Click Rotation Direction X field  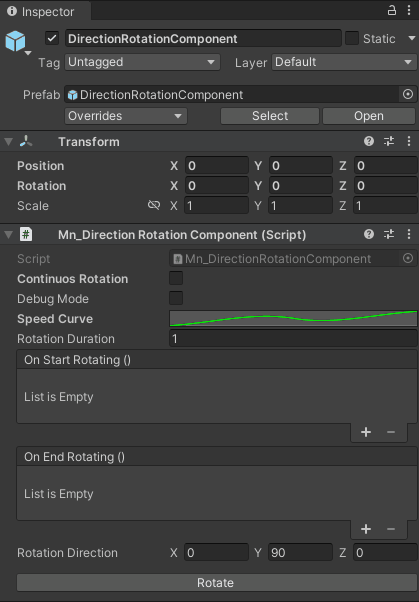(x=216, y=552)
